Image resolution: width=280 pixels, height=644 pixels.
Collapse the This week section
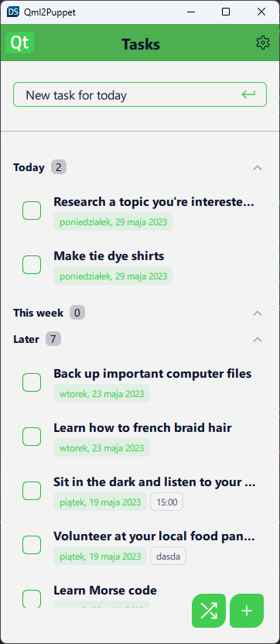(258, 313)
